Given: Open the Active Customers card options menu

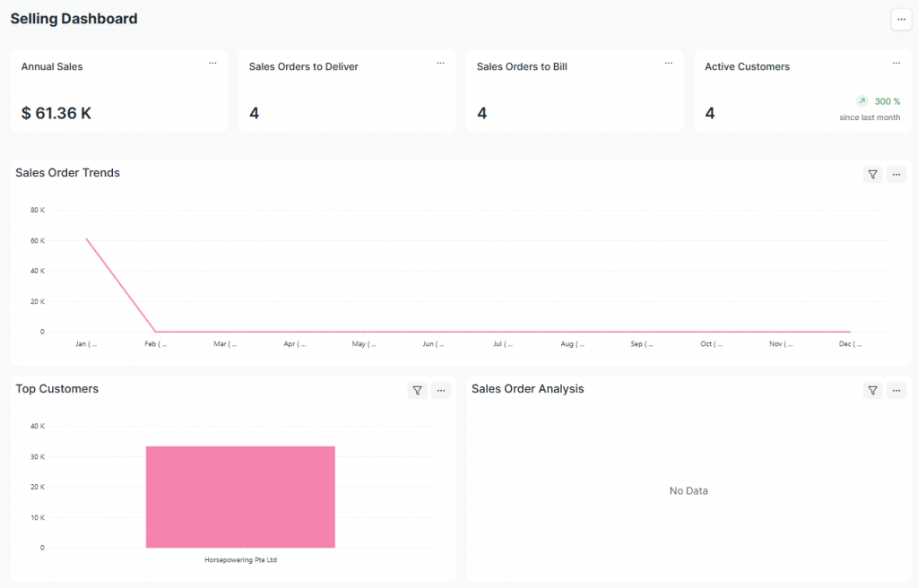Looking at the screenshot, I should 896,63.
